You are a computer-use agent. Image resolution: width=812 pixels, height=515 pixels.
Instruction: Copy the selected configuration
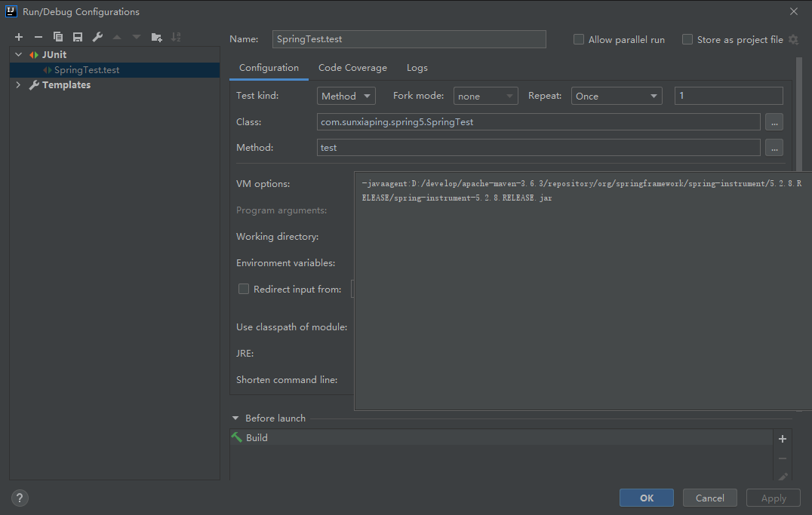[x=58, y=37]
